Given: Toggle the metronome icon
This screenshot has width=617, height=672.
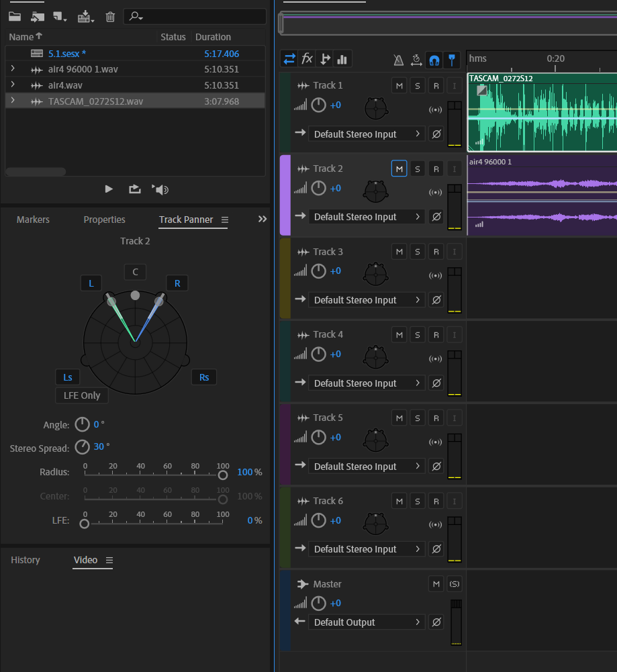Looking at the screenshot, I should pyautogui.click(x=399, y=60).
